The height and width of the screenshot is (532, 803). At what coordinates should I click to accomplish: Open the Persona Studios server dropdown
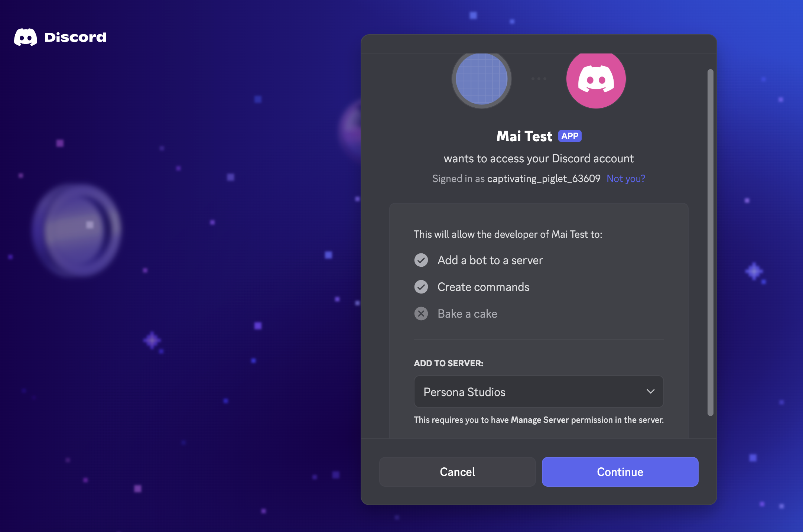(539, 392)
